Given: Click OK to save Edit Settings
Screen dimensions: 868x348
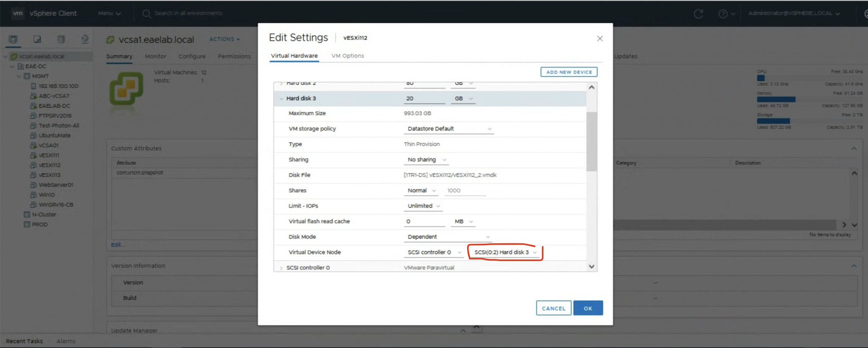Looking at the screenshot, I should click(x=588, y=308).
